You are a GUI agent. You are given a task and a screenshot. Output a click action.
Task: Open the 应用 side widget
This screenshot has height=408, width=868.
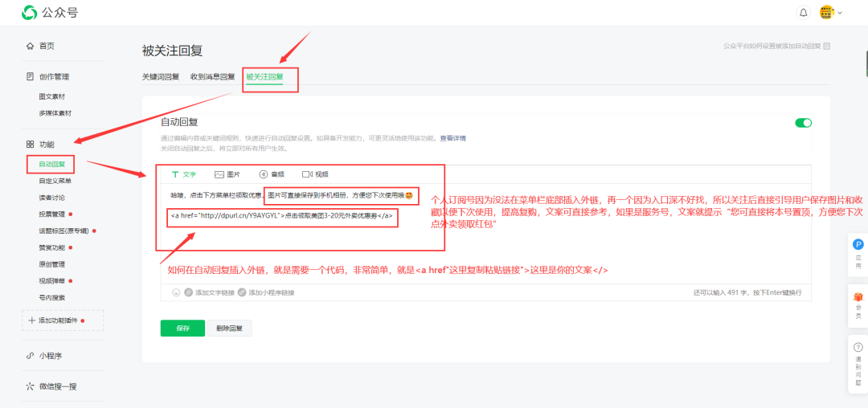(858, 253)
